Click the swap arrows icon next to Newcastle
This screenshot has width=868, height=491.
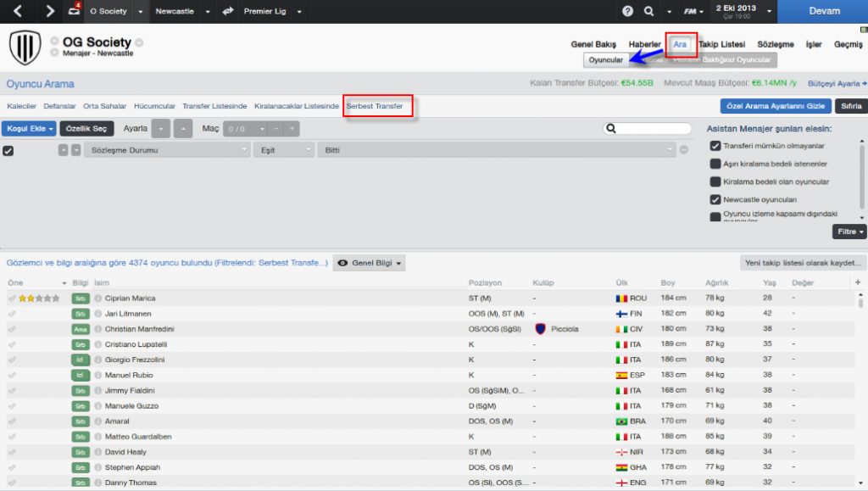click(x=229, y=11)
